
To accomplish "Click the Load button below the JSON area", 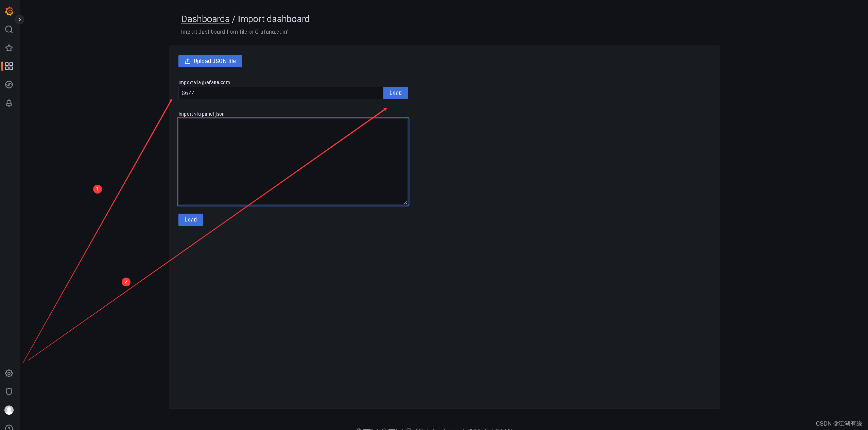I will coord(191,220).
